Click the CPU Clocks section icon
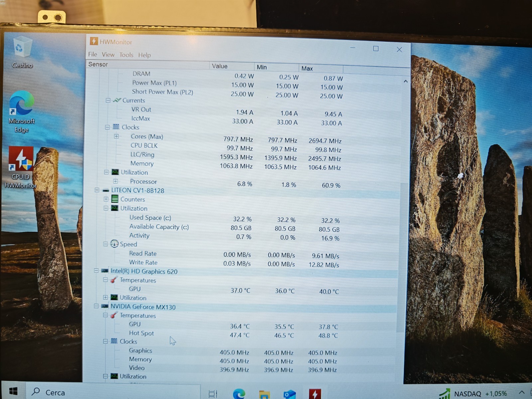Image resolution: width=532 pixels, height=399 pixels. (116, 127)
